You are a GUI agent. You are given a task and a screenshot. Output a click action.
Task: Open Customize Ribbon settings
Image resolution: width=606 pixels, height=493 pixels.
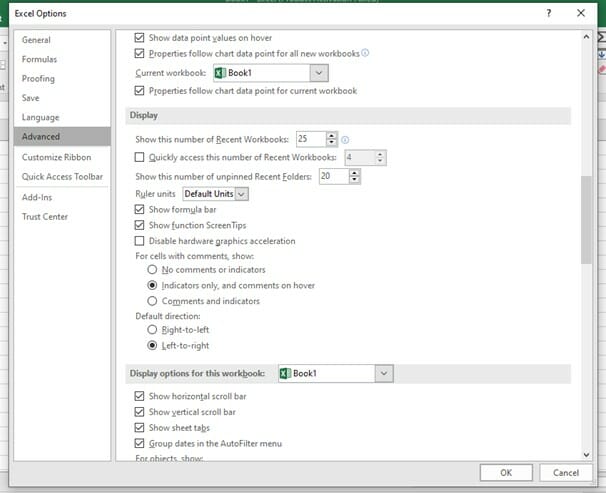62,157
